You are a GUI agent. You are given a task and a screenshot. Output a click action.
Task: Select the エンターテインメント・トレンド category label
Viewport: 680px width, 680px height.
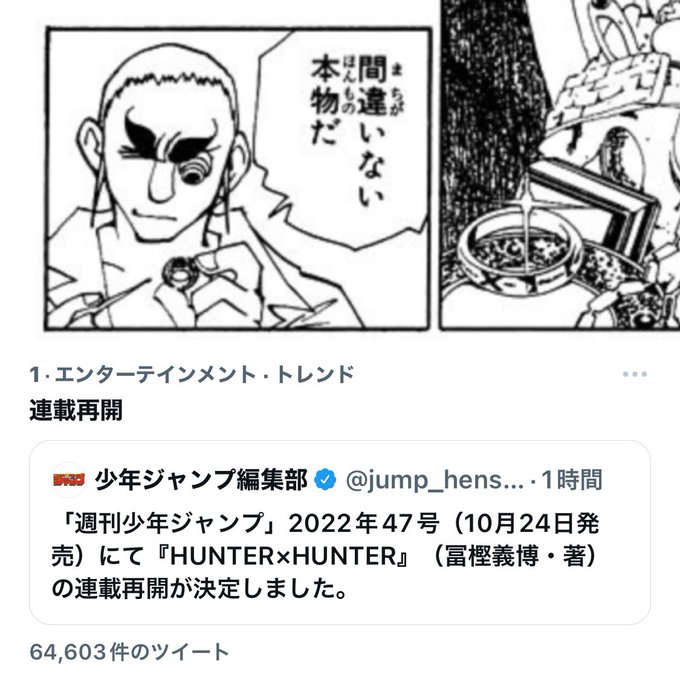coord(204,374)
